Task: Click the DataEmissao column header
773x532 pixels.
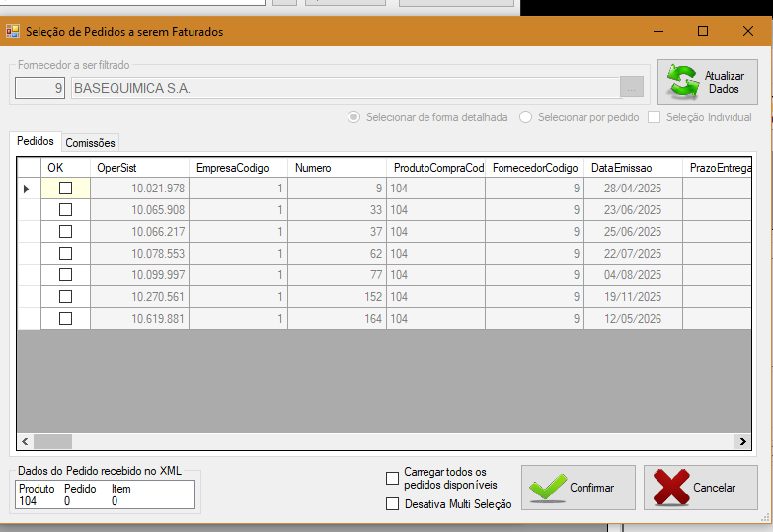Action: 633,168
